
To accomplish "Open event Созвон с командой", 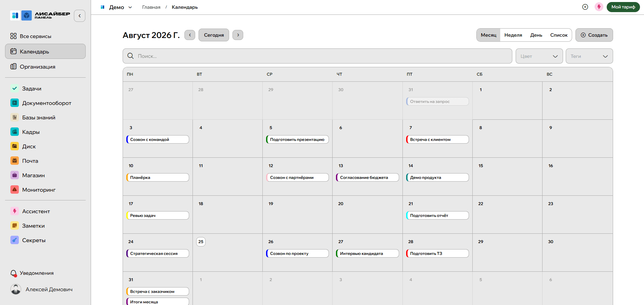I will [x=158, y=140].
